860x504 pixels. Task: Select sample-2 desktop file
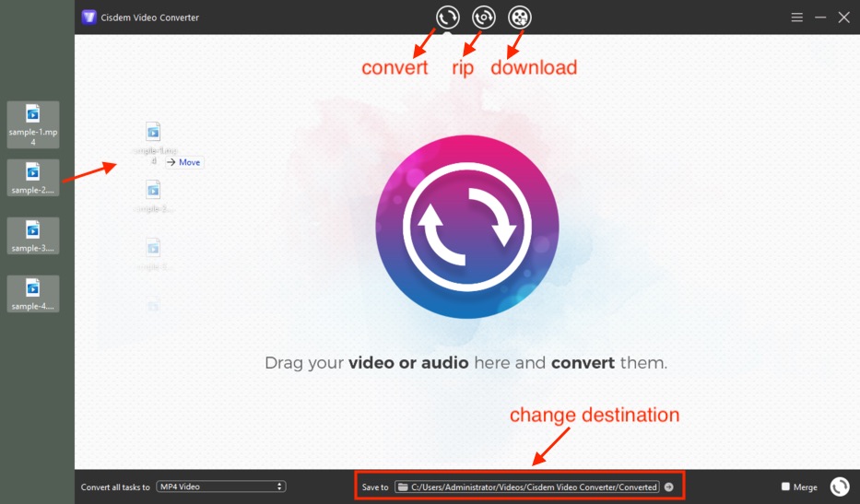pos(33,178)
